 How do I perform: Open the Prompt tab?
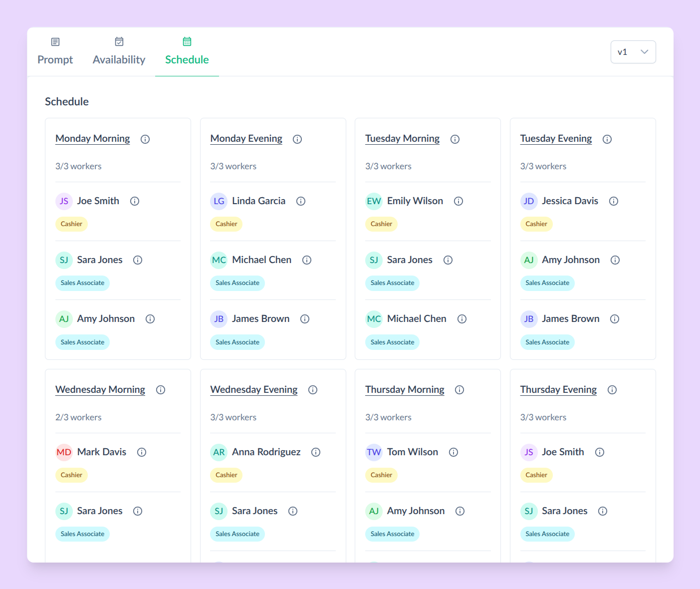55,51
